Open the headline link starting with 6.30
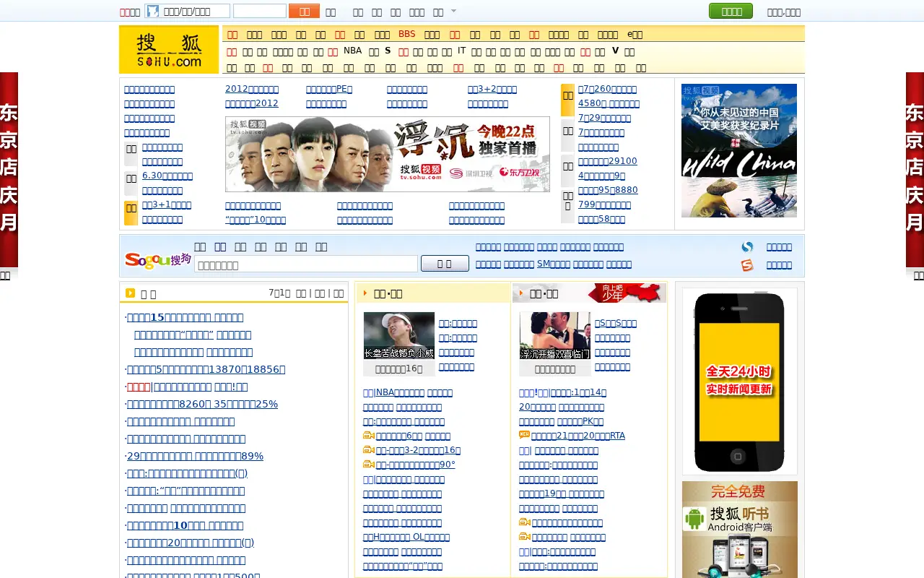 tap(167, 176)
